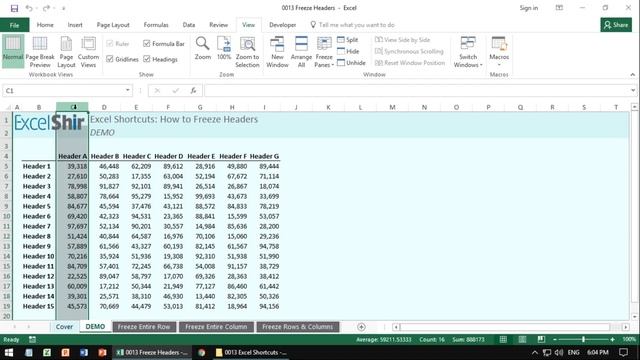This screenshot has width=640, height=360.
Task: Click zoom out minus button
Action: tap(555, 340)
